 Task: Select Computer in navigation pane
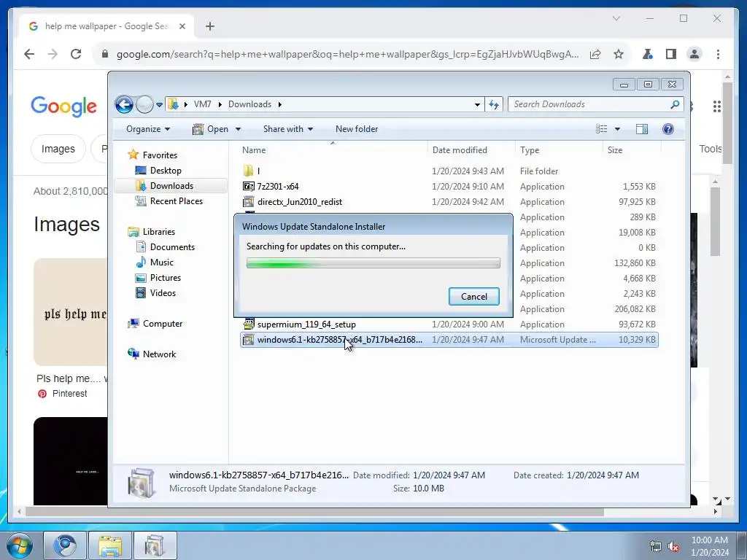[x=163, y=323]
